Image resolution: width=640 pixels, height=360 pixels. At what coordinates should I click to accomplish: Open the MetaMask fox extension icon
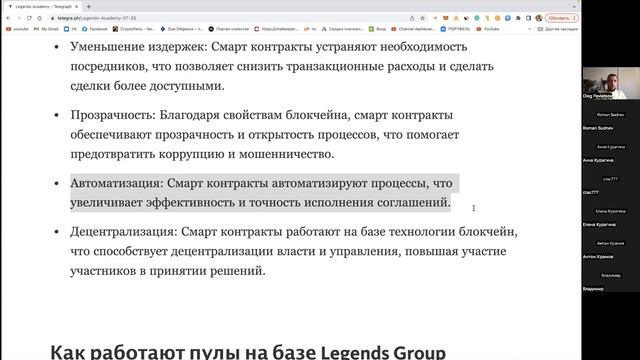[446, 18]
